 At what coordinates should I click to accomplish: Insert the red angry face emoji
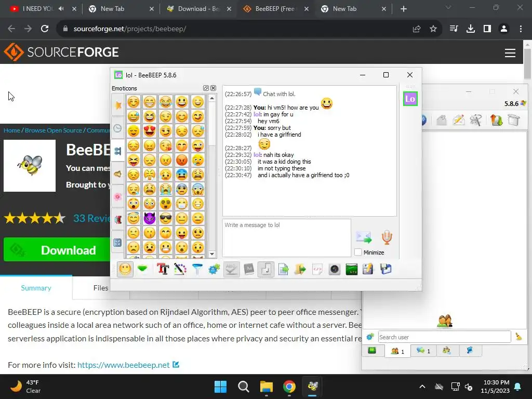point(182,160)
